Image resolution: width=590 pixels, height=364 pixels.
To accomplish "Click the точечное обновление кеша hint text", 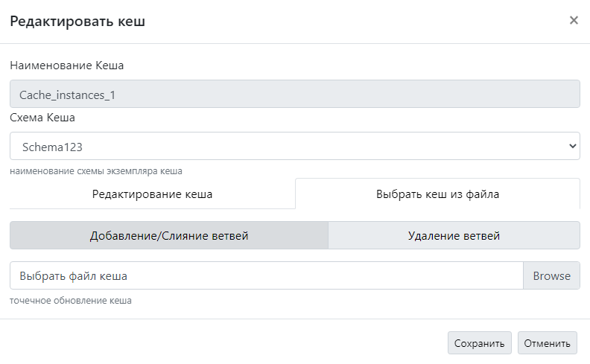I will [x=71, y=301].
